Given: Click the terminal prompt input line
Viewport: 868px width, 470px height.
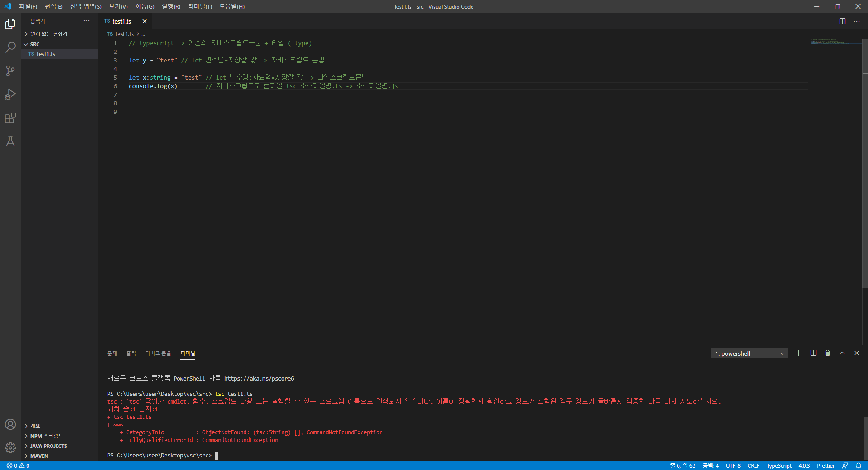Looking at the screenshot, I should coord(163,456).
